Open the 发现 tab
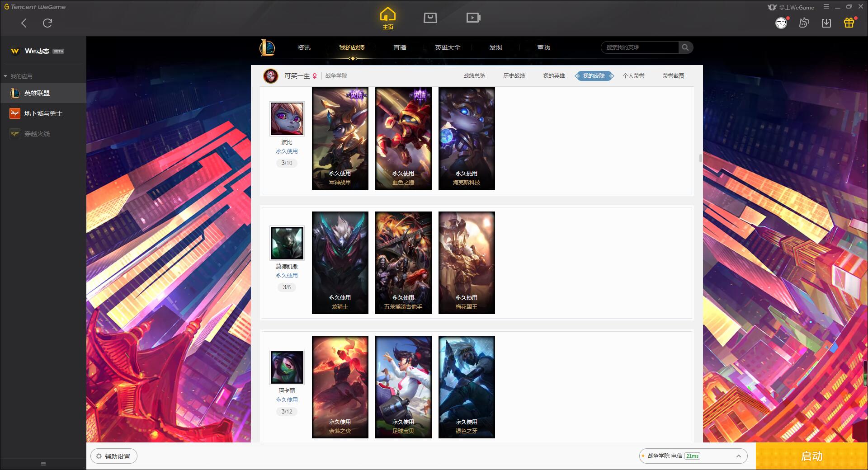This screenshot has height=470, width=868. (x=495, y=47)
